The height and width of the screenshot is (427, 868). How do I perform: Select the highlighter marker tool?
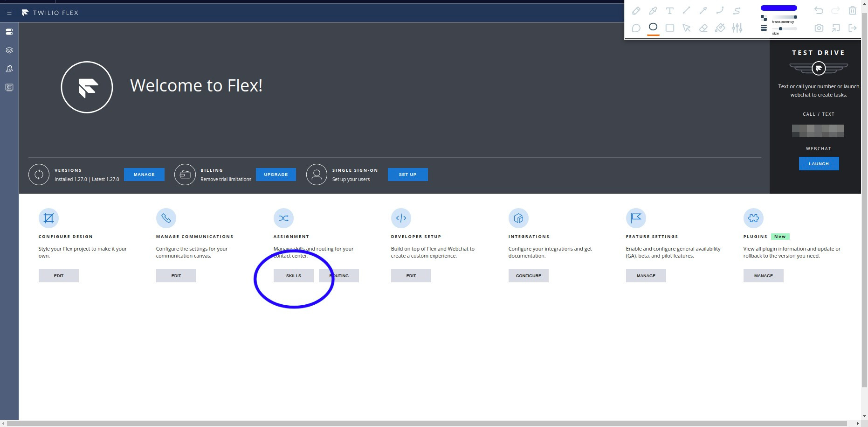(x=653, y=11)
